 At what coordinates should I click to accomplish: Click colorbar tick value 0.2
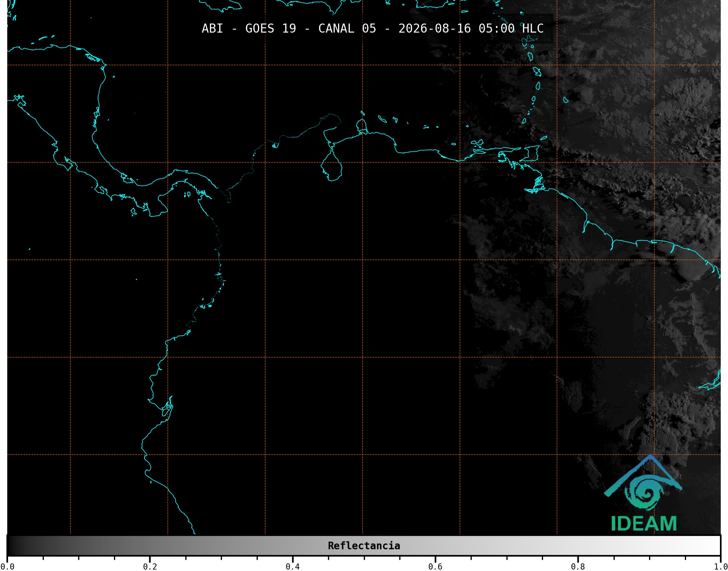(150, 567)
